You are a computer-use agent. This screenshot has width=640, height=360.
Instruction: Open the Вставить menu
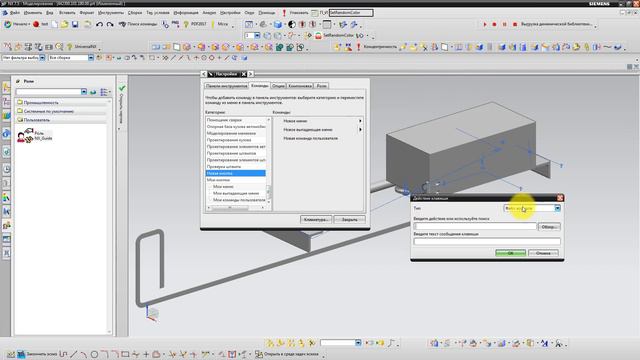67,13
